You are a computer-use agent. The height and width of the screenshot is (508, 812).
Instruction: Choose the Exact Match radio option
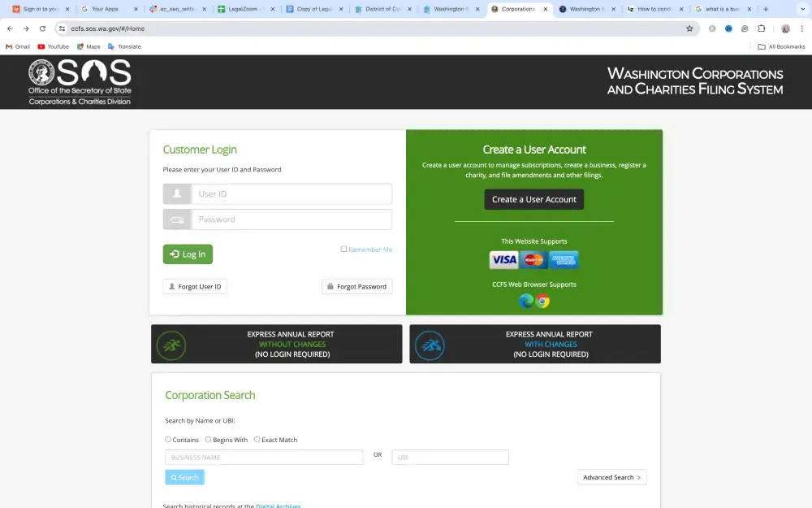[257, 440]
